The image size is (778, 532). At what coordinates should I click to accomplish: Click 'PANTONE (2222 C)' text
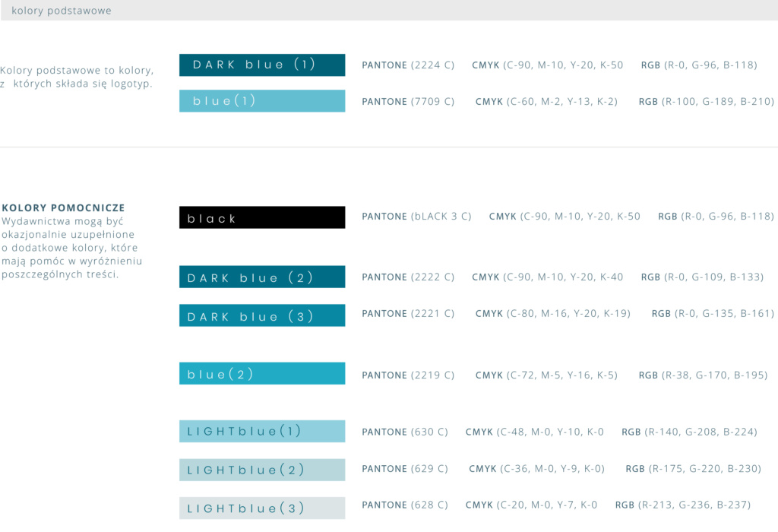(x=408, y=277)
